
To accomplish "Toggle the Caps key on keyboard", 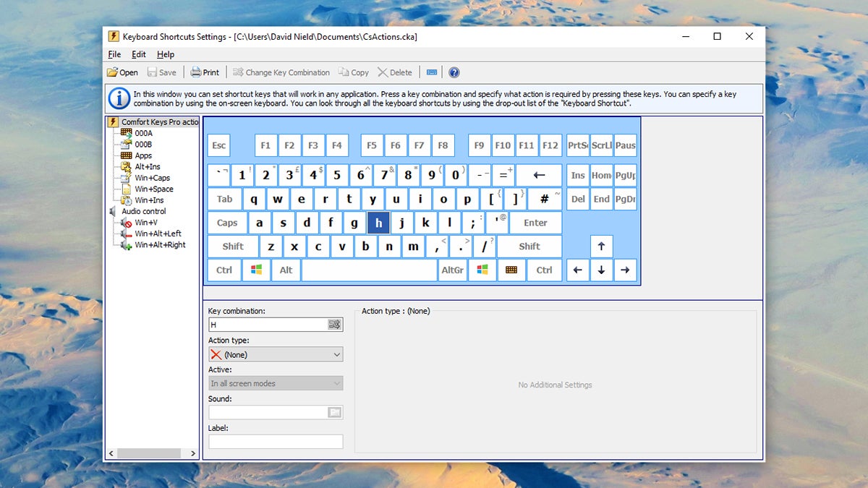I will pos(227,223).
